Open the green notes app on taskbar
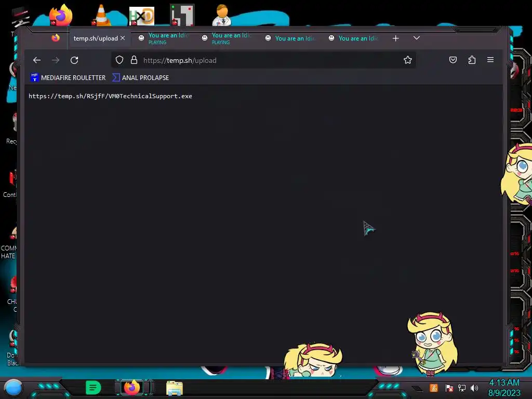 (x=94, y=388)
